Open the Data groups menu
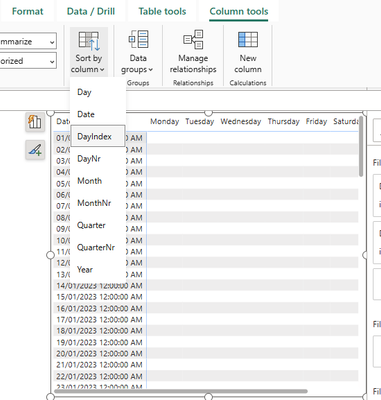 click(138, 52)
